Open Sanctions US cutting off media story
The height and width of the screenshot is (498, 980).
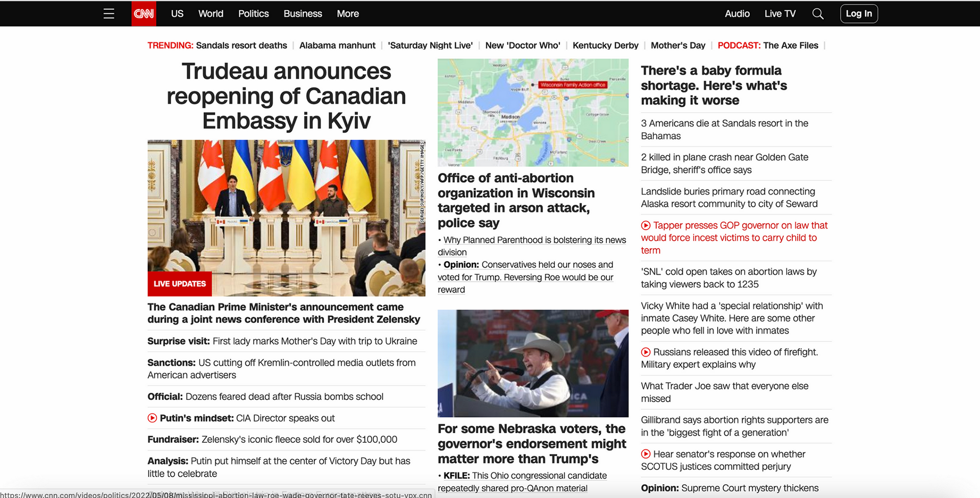[282, 369]
